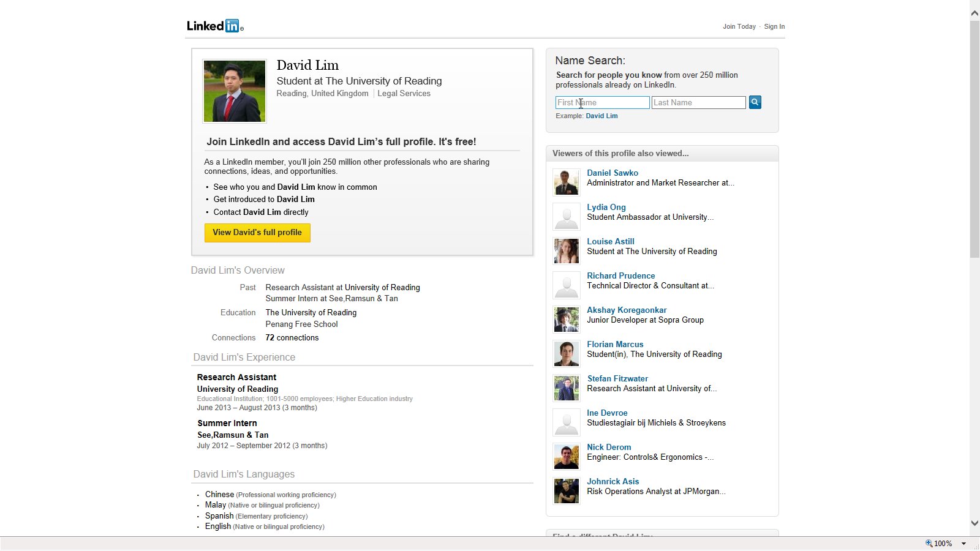Click the Join Today link
Image resolution: width=980 pixels, height=551 pixels.
click(x=739, y=26)
